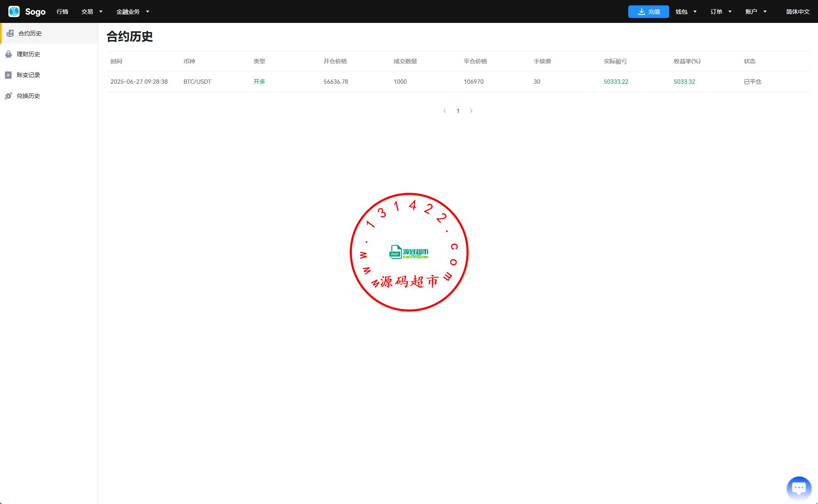Click the 兑换历史 sidebar icon
818x504 pixels.
coord(8,96)
